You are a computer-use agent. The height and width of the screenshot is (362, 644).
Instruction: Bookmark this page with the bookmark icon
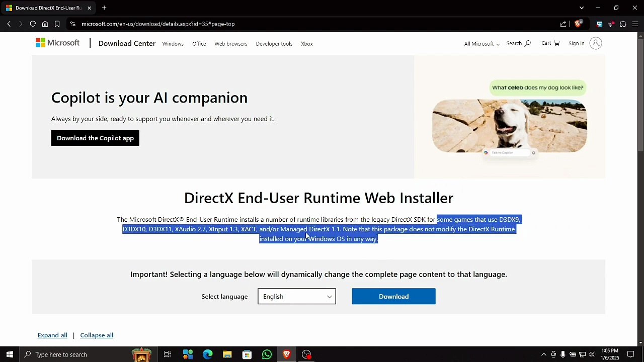(57, 24)
